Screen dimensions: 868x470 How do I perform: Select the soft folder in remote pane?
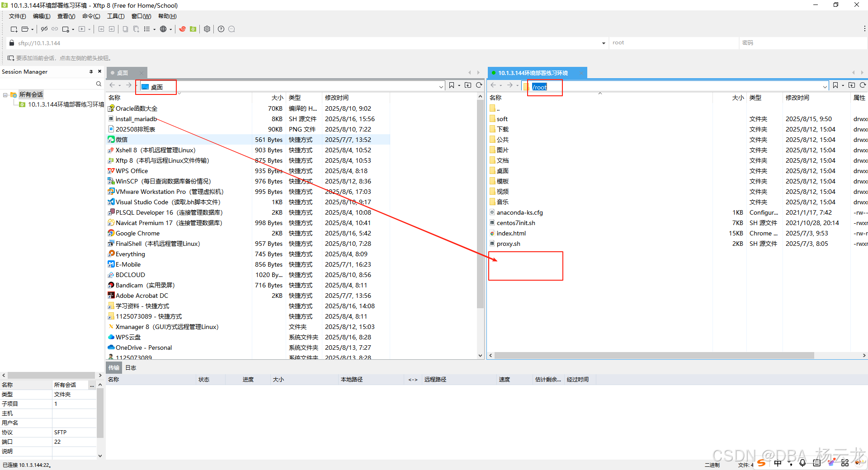tap(502, 119)
